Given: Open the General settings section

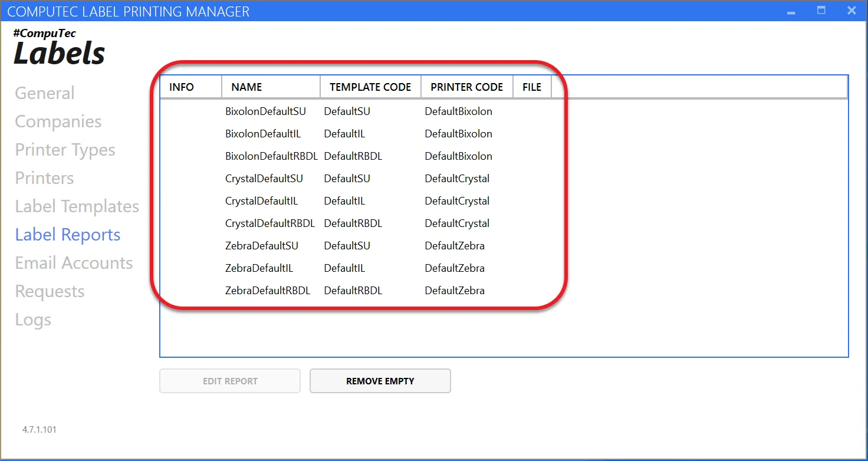Looking at the screenshot, I should pyautogui.click(x=45, y=93).
